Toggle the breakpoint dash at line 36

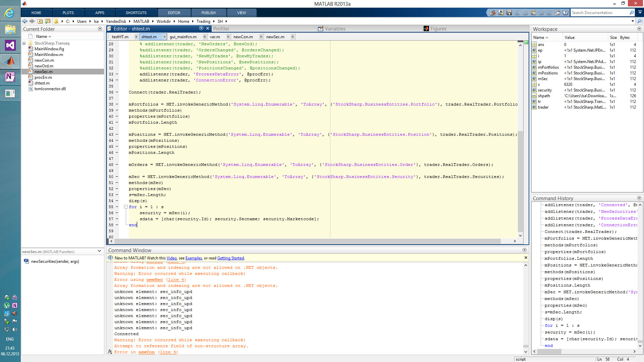[117, 92]
